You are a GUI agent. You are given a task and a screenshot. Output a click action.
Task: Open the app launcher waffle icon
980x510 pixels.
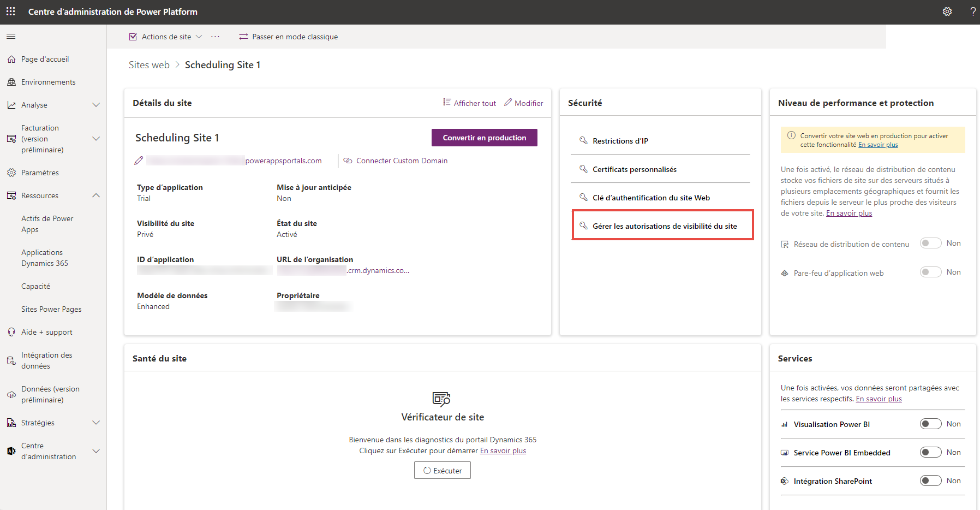point(11,11)
